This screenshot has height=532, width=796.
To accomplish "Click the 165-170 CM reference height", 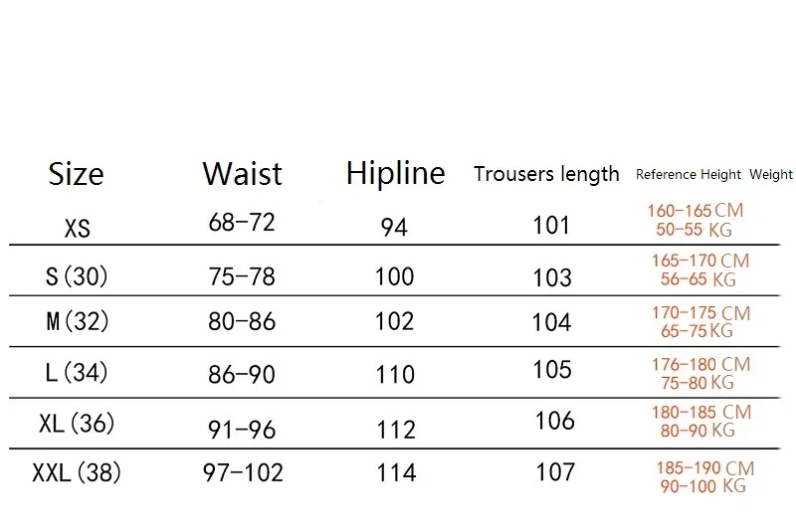I will (700, 261).
